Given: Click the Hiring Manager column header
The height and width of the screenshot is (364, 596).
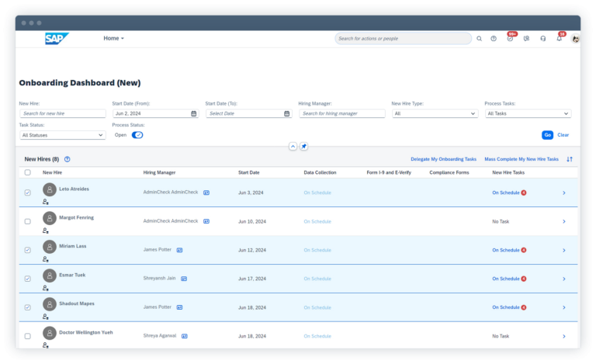Looking at the screenshot, I should [159, 172].
